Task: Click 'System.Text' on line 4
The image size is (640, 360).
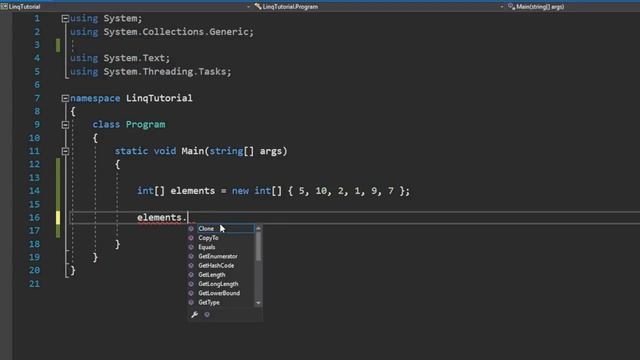Action: [x=134, y=58]
